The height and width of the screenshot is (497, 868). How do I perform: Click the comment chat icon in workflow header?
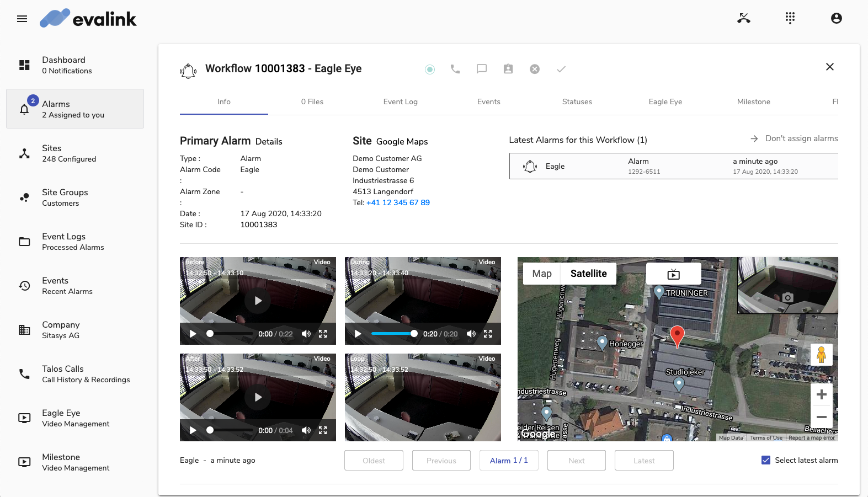[482, 69]
